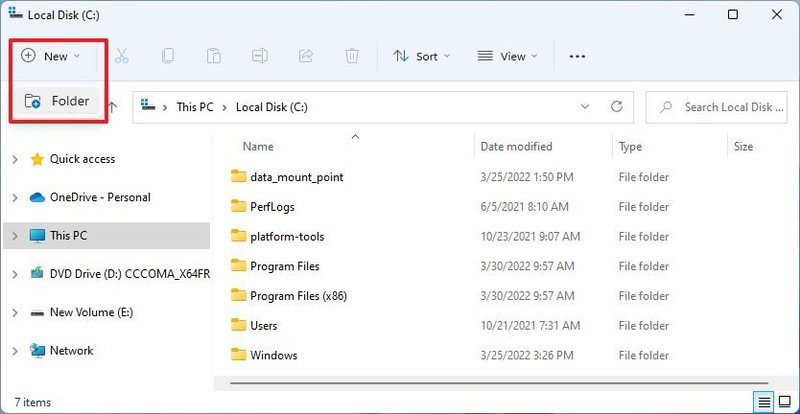Switch to large thumbnails view icon
Viewport: 800px width, 414px height.
tap(784, 402)
